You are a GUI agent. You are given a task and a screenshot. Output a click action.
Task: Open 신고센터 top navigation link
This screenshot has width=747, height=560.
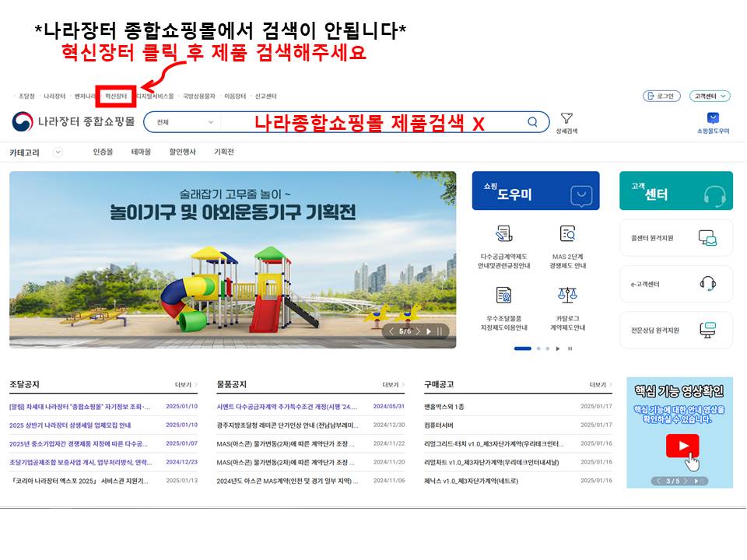265,96
